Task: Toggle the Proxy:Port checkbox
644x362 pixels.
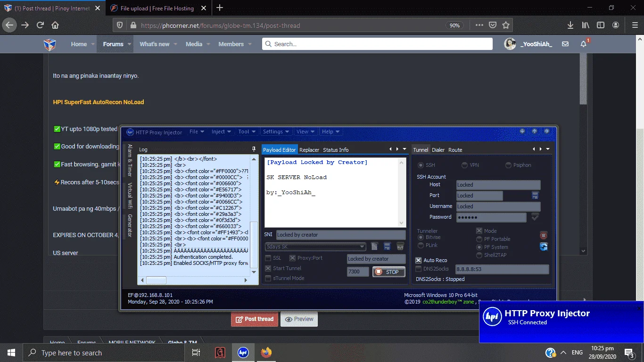Action: pos(292,258)
